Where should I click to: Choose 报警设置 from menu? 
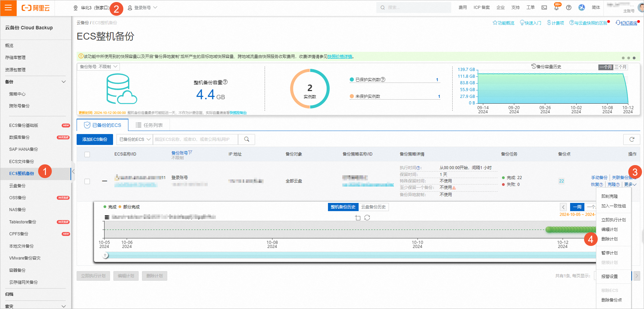point(609,277)
